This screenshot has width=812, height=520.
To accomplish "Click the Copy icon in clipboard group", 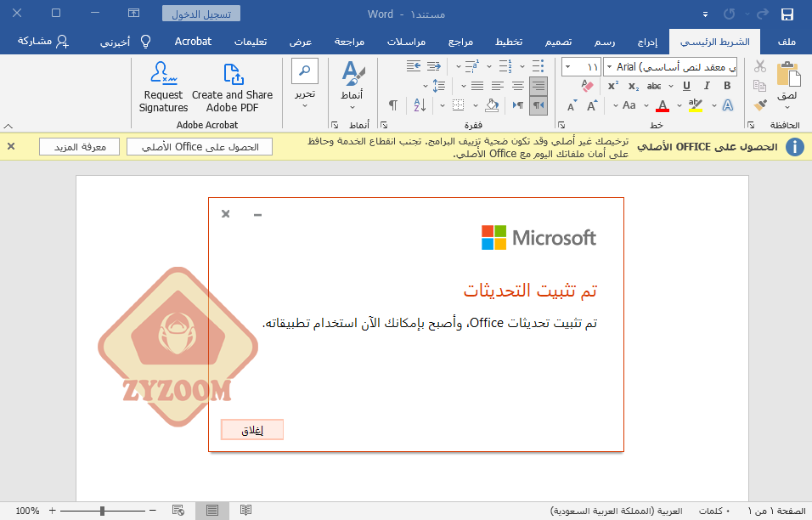I will pos(759,86).
